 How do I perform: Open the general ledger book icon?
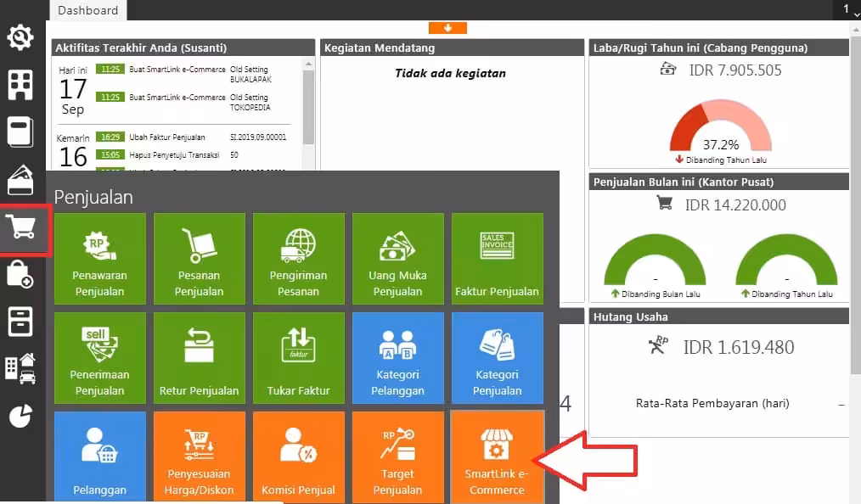20,132
